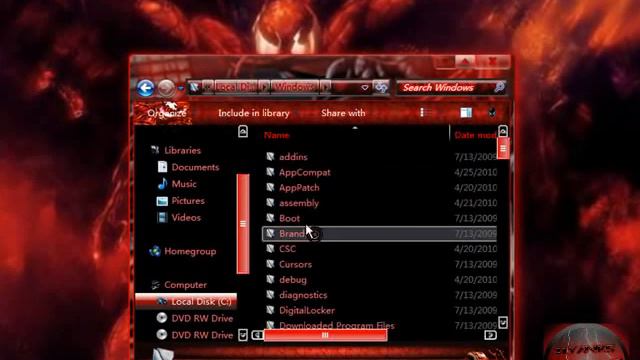
Task: Toggle the preview pane icon
Action: tap(466, 112)
